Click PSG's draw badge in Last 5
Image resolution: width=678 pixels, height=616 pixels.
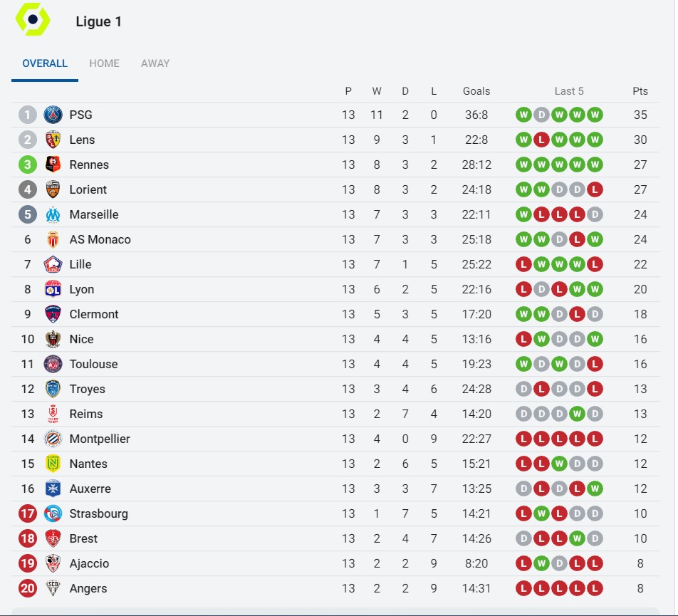[541, 115]
